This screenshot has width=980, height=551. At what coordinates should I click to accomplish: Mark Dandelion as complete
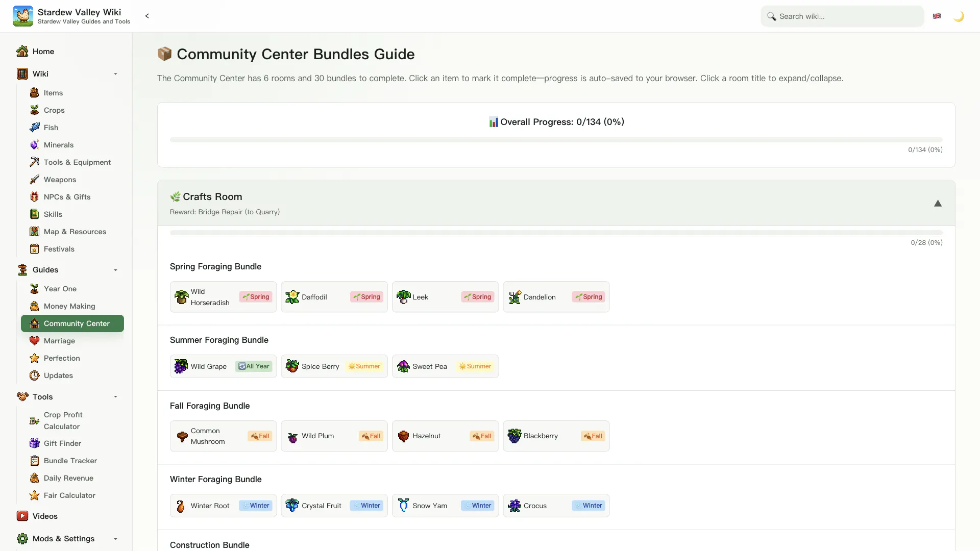click(556, 297)
